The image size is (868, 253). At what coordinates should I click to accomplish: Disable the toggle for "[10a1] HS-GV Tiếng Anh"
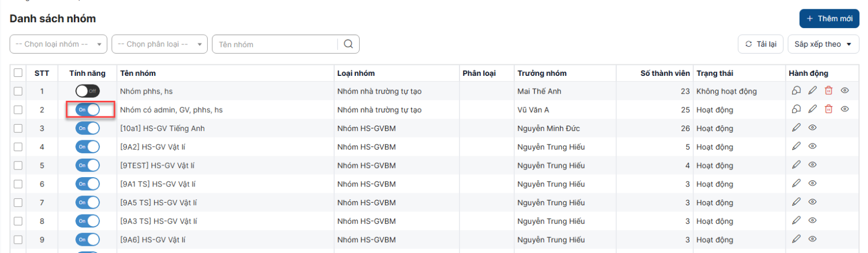coord(87,128)
